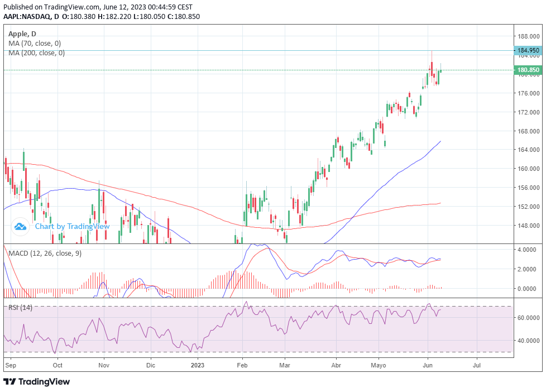546x392 pixels.
Task: Click the Jun date axis label
Action: (x=428, y=365)
